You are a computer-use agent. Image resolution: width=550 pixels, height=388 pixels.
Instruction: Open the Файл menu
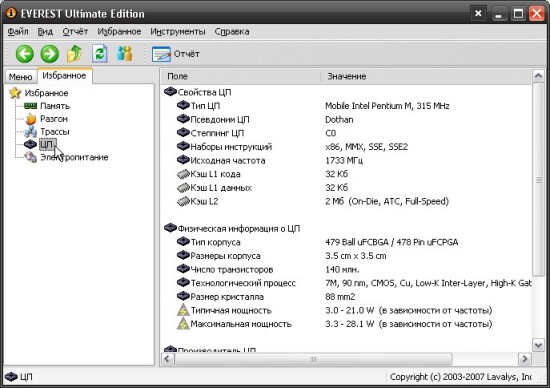point(18,32)
